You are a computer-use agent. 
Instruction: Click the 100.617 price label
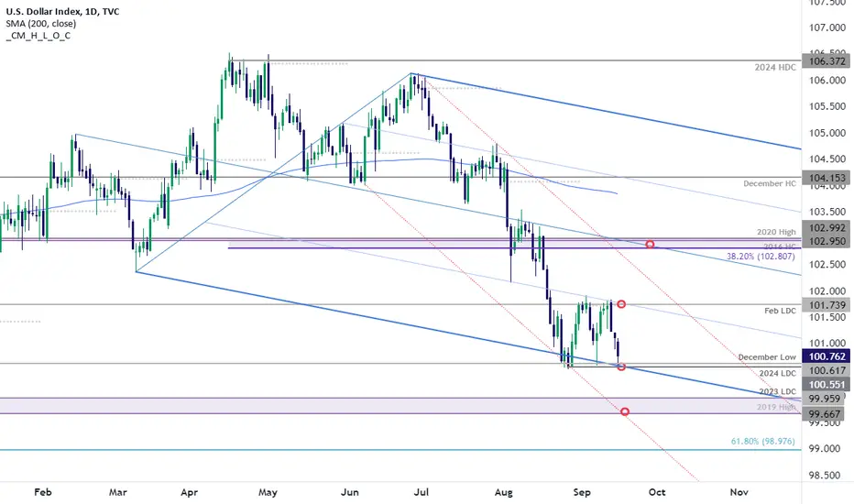(827, 370)
